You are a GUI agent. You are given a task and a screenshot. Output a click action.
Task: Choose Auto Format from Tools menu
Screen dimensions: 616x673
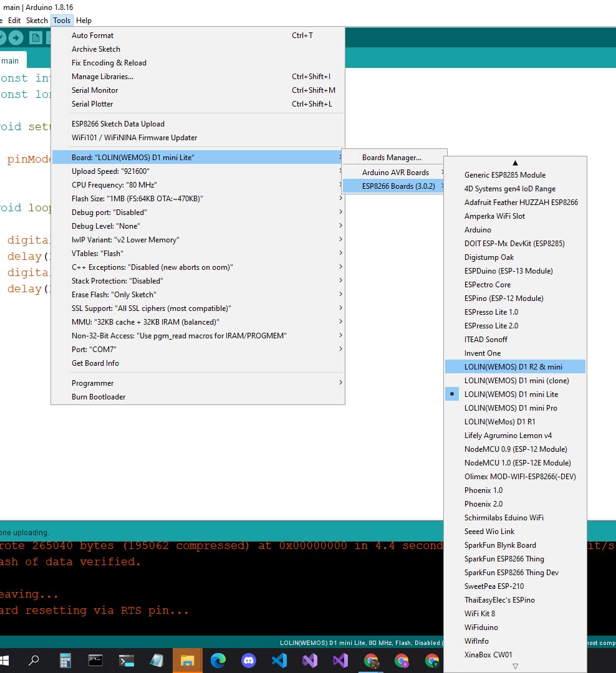[x=198, y=35]
